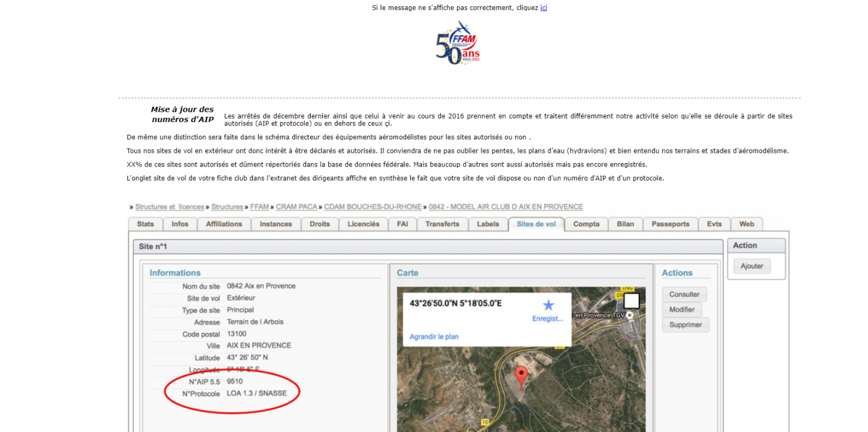Open 'Agrandir le plan' map link

click(434, 337)
